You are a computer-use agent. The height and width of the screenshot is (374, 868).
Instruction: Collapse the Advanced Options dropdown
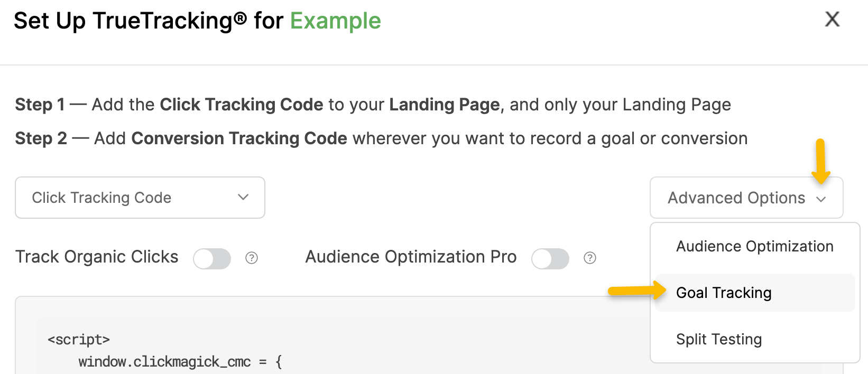[746, 198]
